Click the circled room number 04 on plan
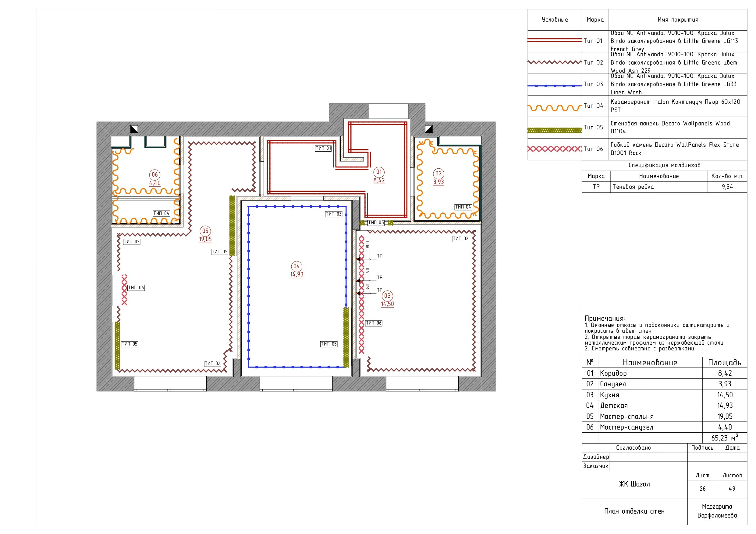Screen dimensions: 756x534 (x=297, y=266)
